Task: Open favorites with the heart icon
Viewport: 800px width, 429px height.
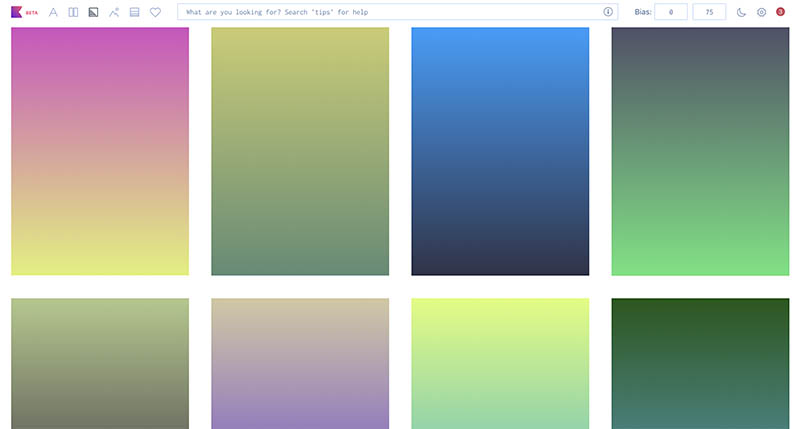Action: pyautogui.click(x=155, y=12)
